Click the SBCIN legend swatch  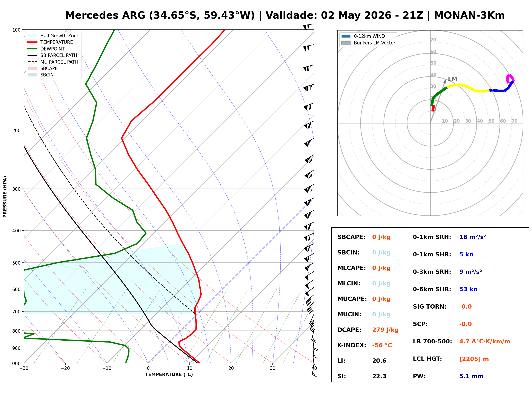(32, 75)
